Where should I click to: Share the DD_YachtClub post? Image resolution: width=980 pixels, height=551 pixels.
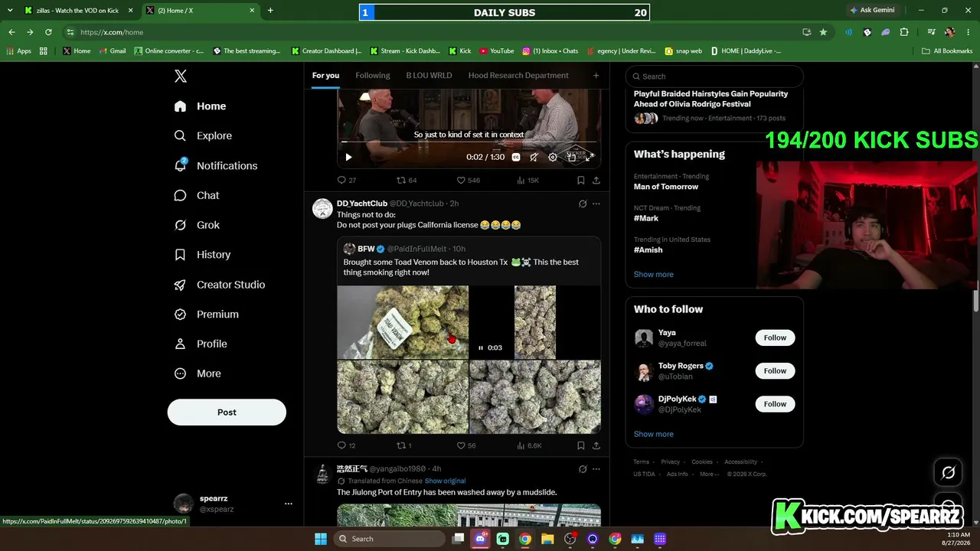[x=596, y=445]
